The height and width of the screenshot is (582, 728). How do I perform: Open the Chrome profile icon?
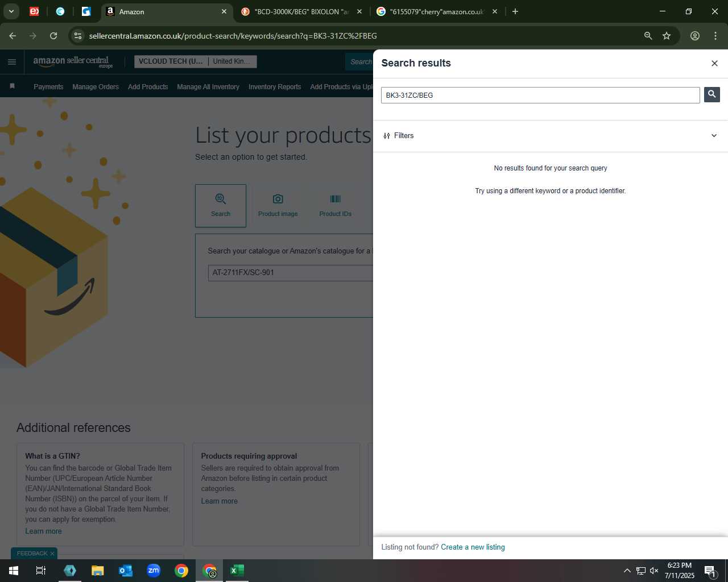tap(695, 36)
